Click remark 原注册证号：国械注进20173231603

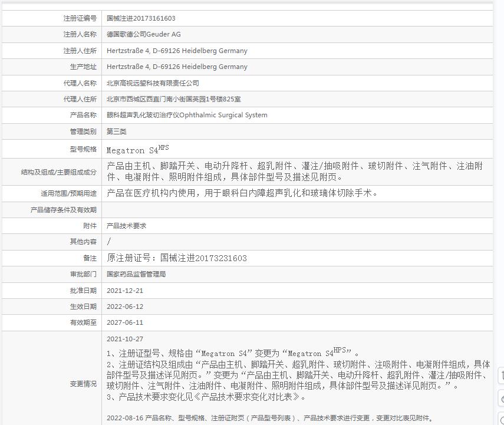pos(177,258)
